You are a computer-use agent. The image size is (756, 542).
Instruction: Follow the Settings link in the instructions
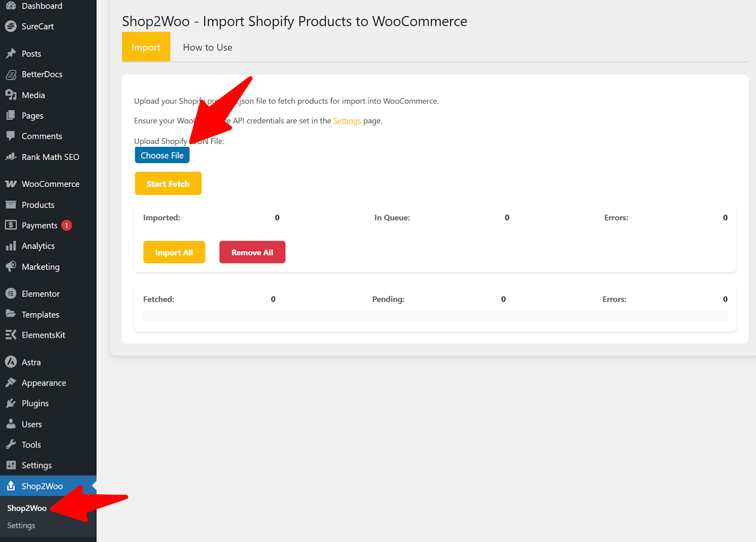[347, 121]
